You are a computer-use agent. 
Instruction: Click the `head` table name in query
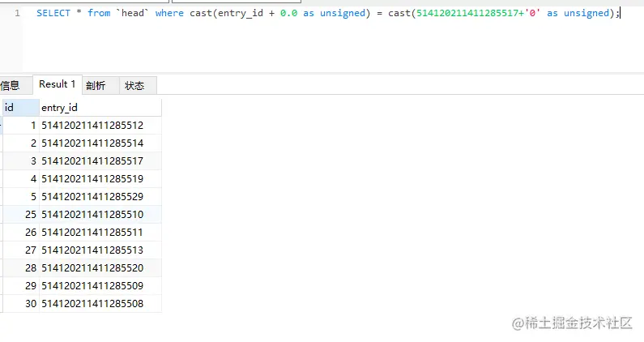tap(132, 13)
